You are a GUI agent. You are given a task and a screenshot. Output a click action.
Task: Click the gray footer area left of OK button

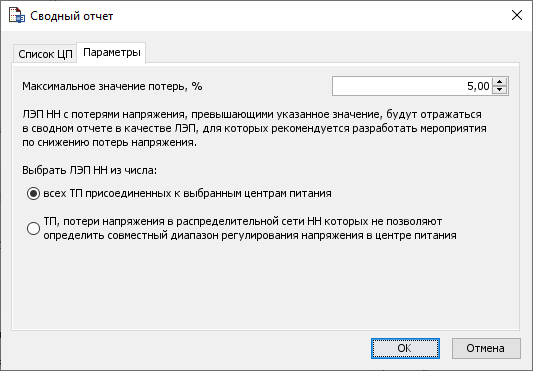point(190,349)
